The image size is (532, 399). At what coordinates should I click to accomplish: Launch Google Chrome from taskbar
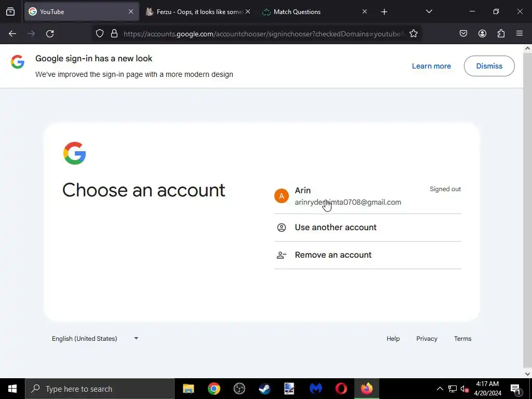[214, 389]
